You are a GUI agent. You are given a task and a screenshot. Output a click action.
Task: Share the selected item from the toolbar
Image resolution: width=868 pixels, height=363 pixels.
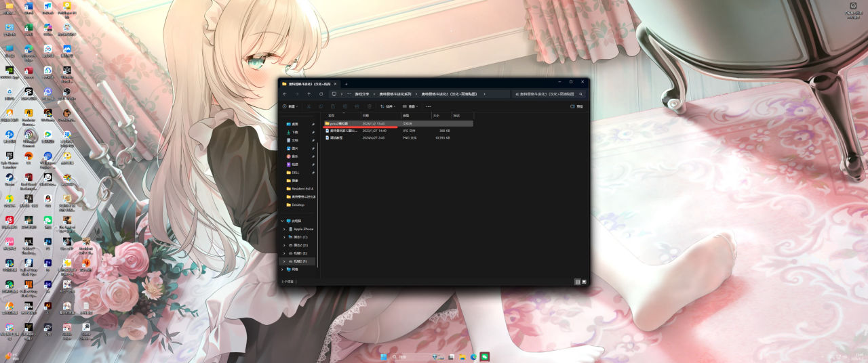[357, 106]
